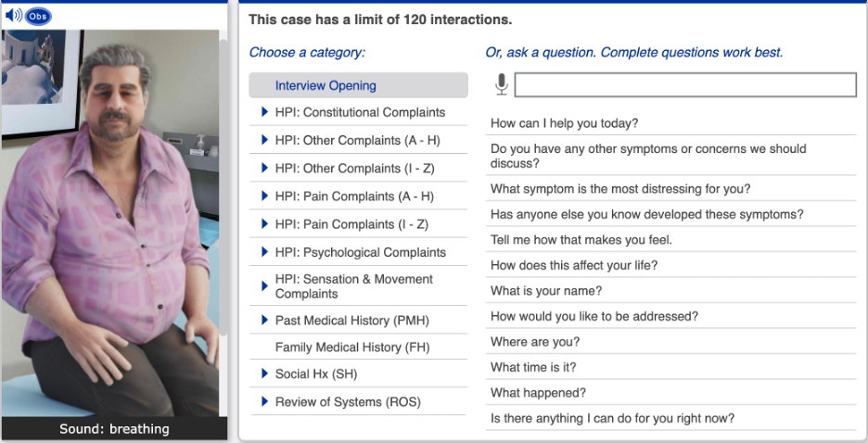This screenshot has width=868, height=443.
Task: Expand Review of Systems (ROS)
Action: [347, 402]
